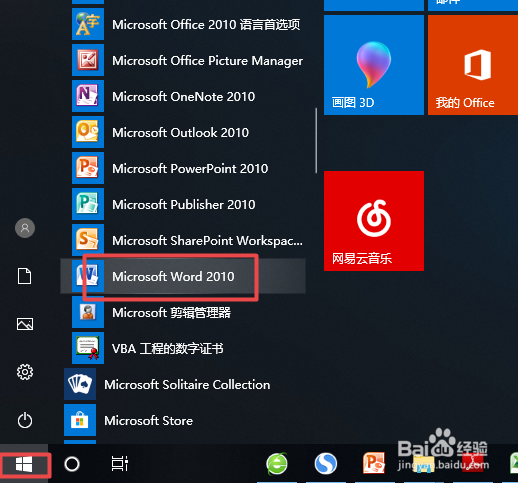
Task: Open the 画图 3D tile
Action: tap(374, 65)
